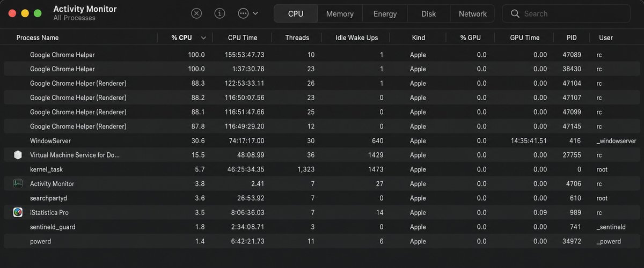Click the GPU Time value 0.09
Image resolution: width=644 pixels, height=268 pixels.
pyautogui.click(x=540, y=212)
